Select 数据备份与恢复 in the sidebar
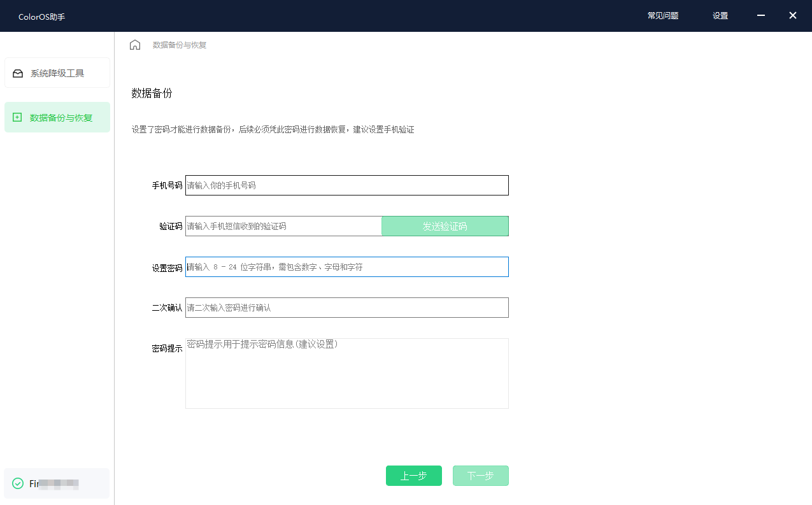Image resolution: width=812 pixels, height=505 pixels. tap(61, 117)
